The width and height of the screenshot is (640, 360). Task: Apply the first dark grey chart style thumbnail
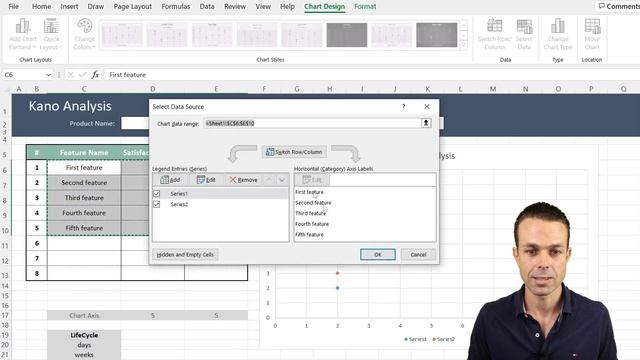pos(347,35)
